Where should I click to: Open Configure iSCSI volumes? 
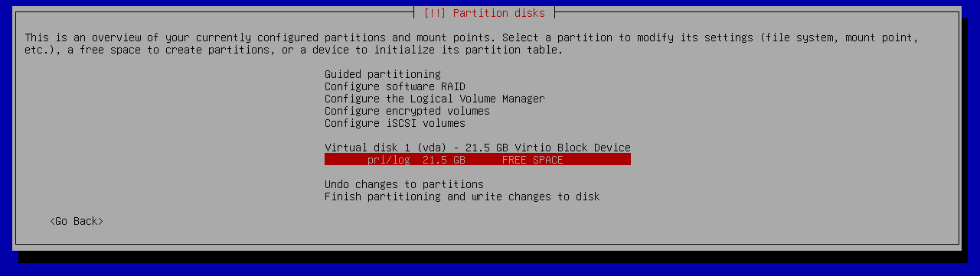tap(395, 123)
